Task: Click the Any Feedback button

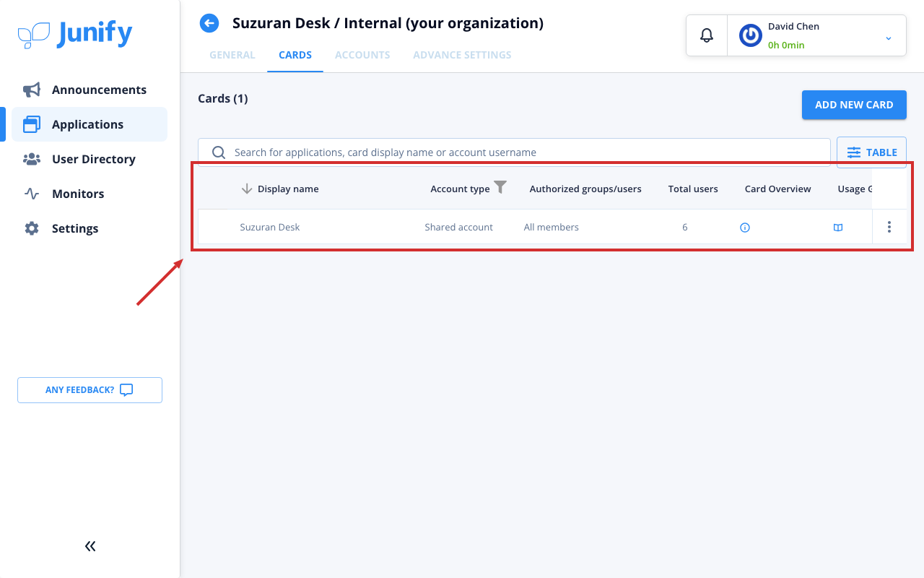Action: click(x=90, y=390)
